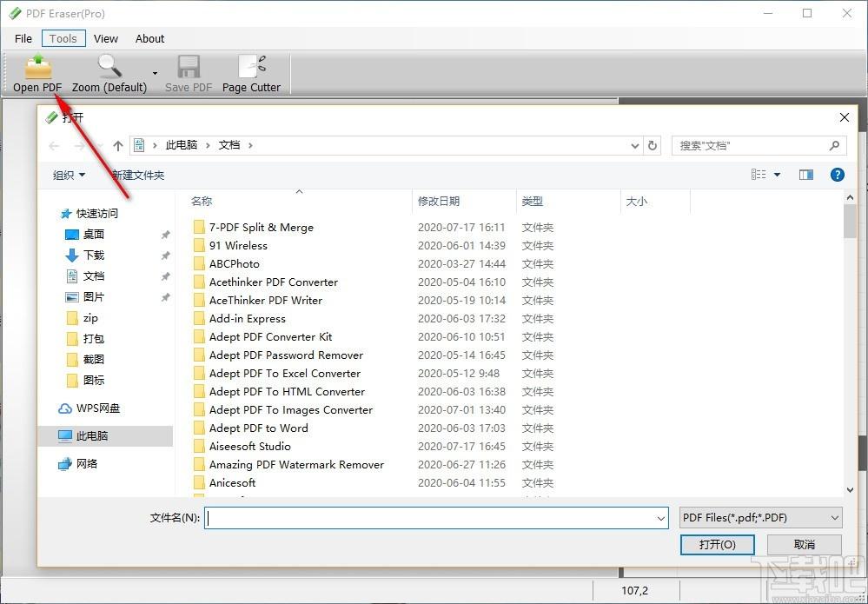Open the About menu
The width and height of the screenshot is (868, 604).
150,39
